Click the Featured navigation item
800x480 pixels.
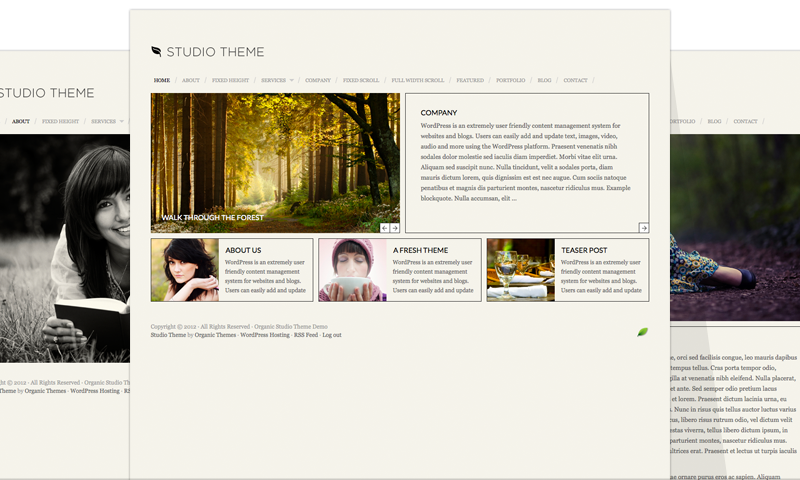click(x=470, y=80)
